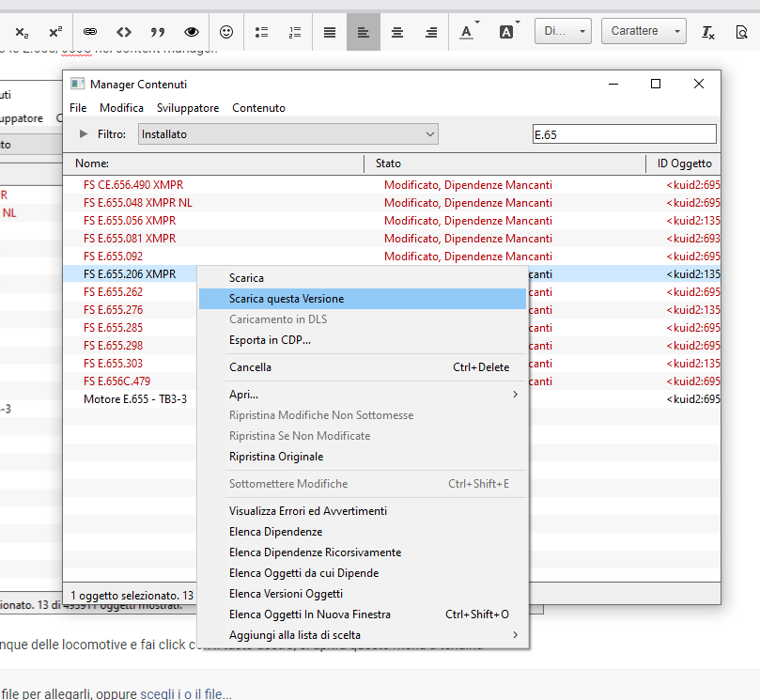Sort by the Nome column header
Image resolution: width=760 pixels, height=700 pixels.
click(213, 163)
